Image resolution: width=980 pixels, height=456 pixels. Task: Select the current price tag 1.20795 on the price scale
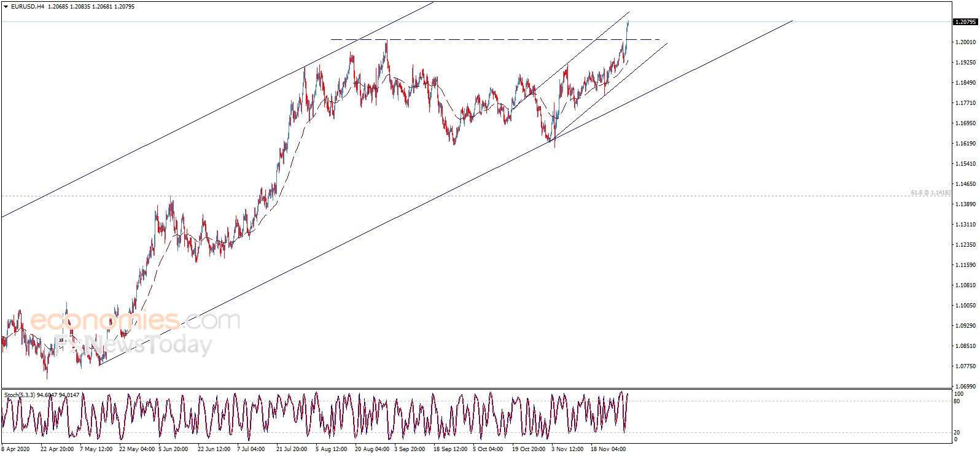point(965,22)
